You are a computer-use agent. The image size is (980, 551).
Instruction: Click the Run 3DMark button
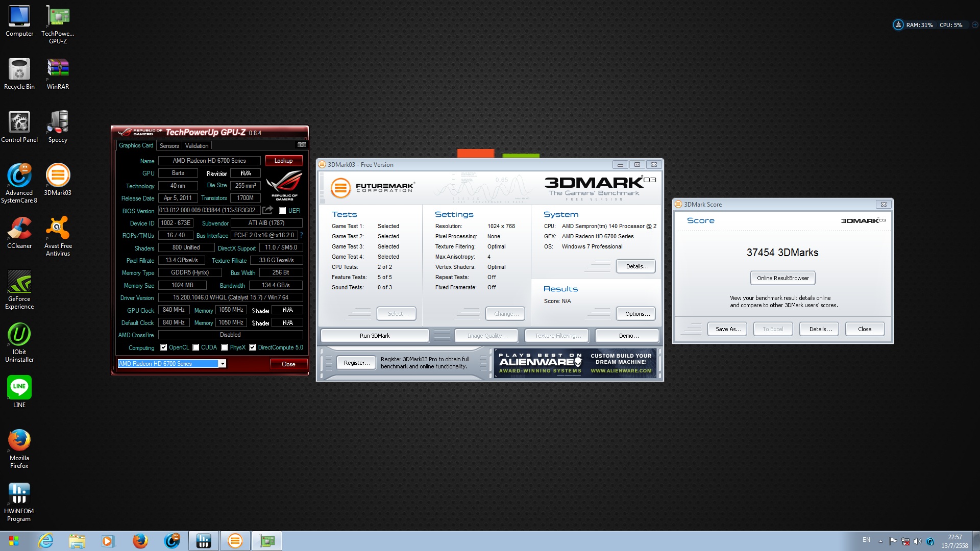pyautogui.click(x=375, y=336)
